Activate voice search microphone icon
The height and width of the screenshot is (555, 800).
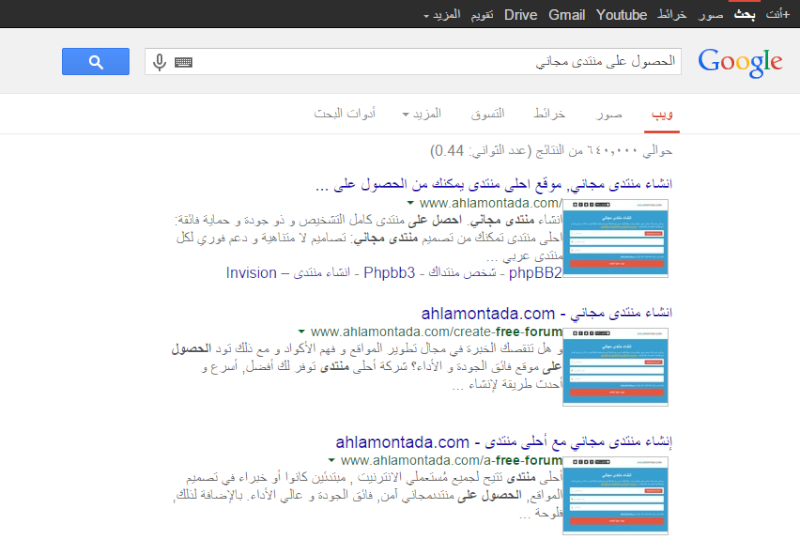159,62
